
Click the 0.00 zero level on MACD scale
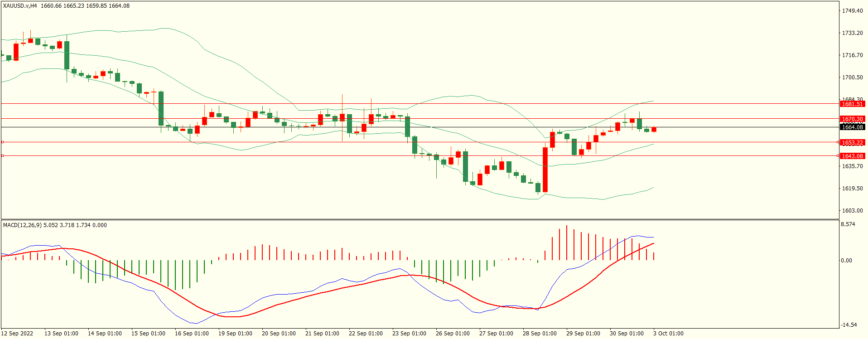846,261
